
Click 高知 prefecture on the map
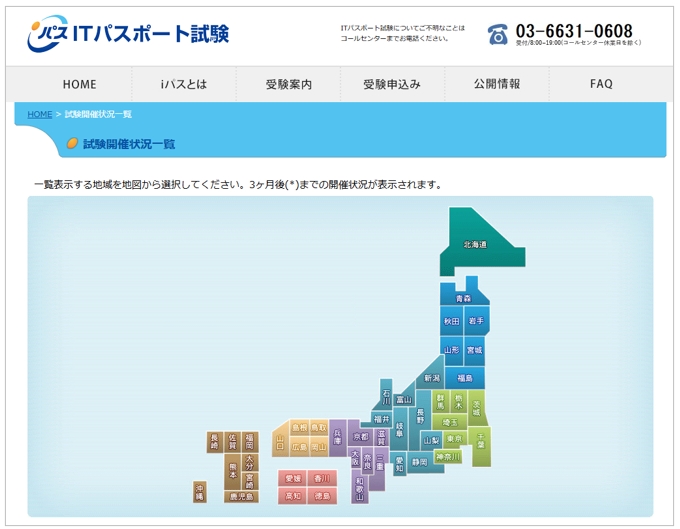tap(293, 496)
